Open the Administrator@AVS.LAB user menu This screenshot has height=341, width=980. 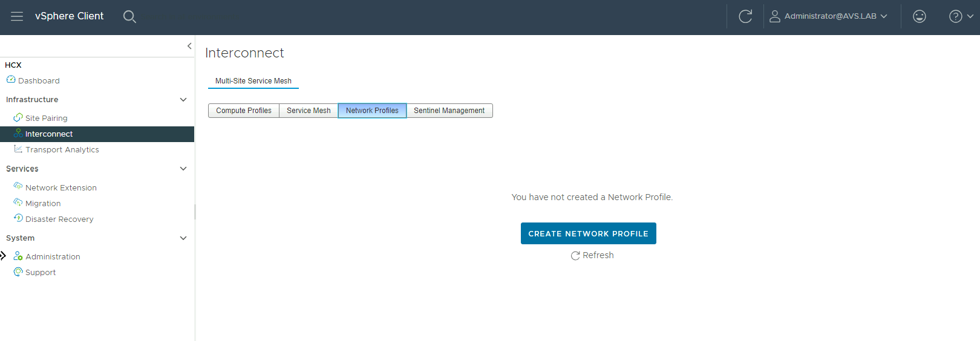pos(828,16)
